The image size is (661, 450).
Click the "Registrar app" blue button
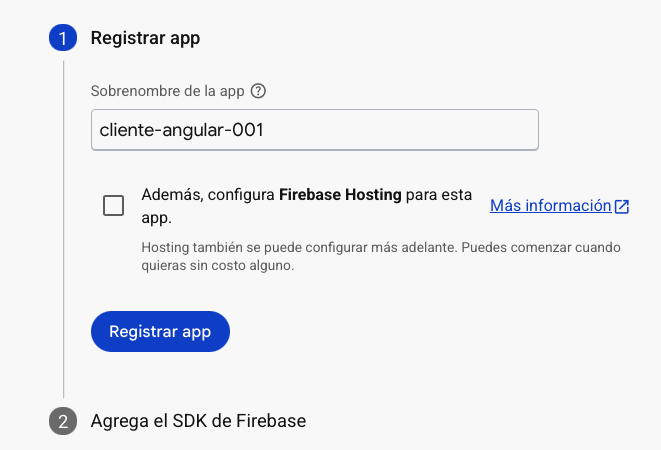click(x=160, y=332)
